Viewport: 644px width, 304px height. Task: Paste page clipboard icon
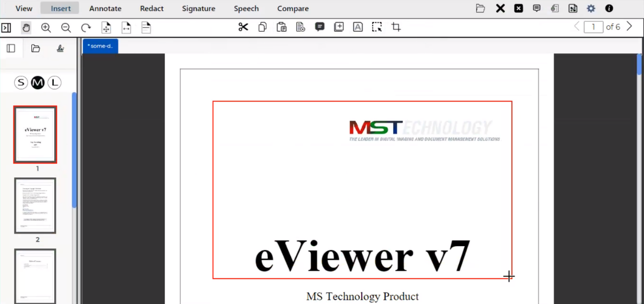[281, 27]
